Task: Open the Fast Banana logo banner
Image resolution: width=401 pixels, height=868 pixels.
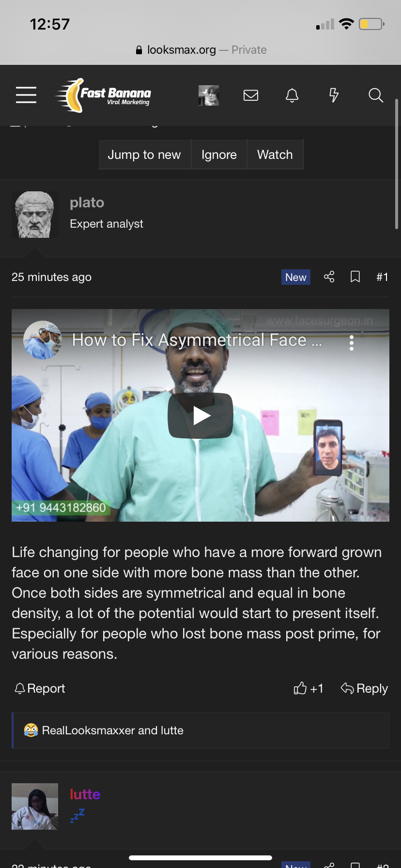Action: tap(104, 95)
